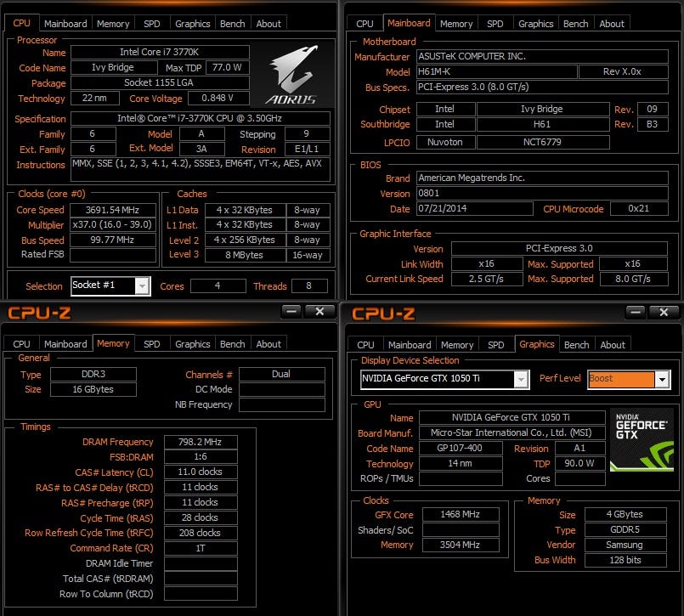Go to Bench tab in Memory window

point(233,344)
